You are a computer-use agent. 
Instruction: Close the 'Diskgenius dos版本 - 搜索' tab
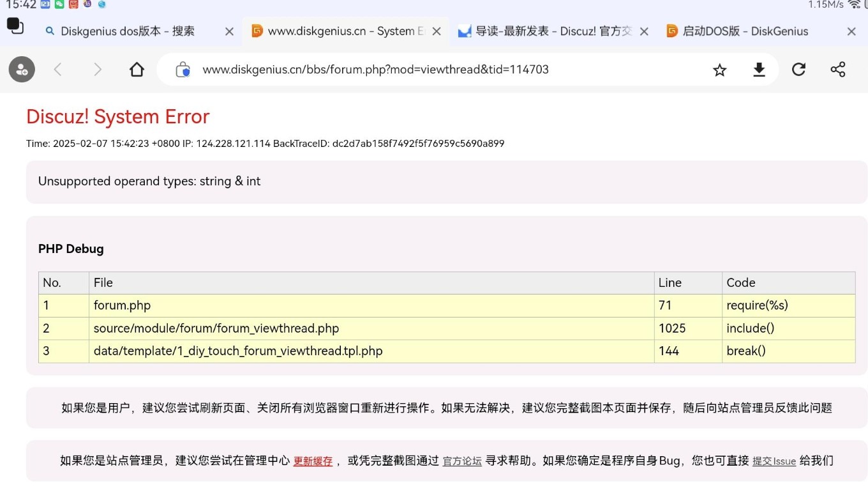click(229, 31)
